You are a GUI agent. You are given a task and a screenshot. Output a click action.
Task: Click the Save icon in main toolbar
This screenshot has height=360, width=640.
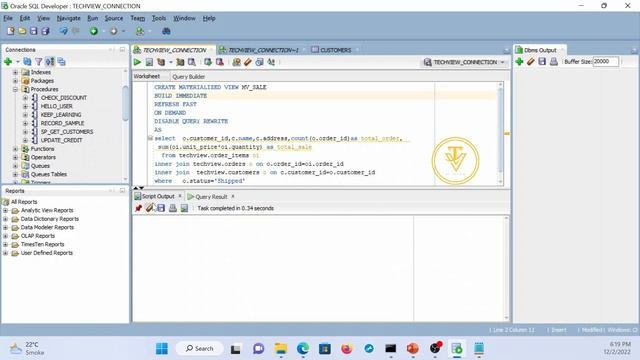tap(33, 31)
